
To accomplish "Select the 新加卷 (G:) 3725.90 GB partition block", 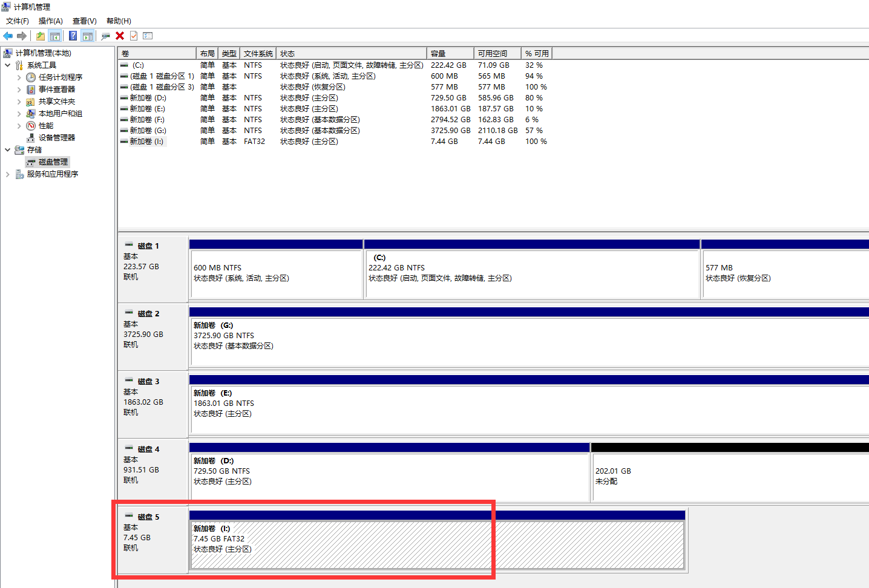I will 529,336.
